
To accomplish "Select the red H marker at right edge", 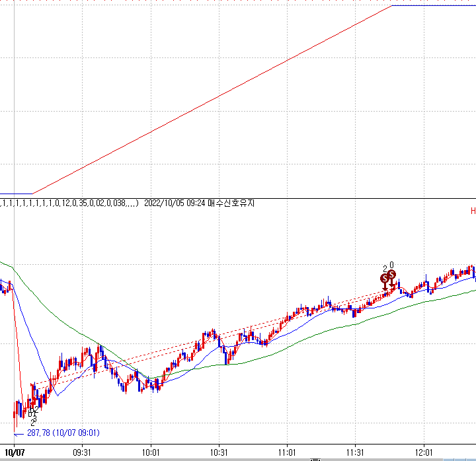I will (473, 211).
